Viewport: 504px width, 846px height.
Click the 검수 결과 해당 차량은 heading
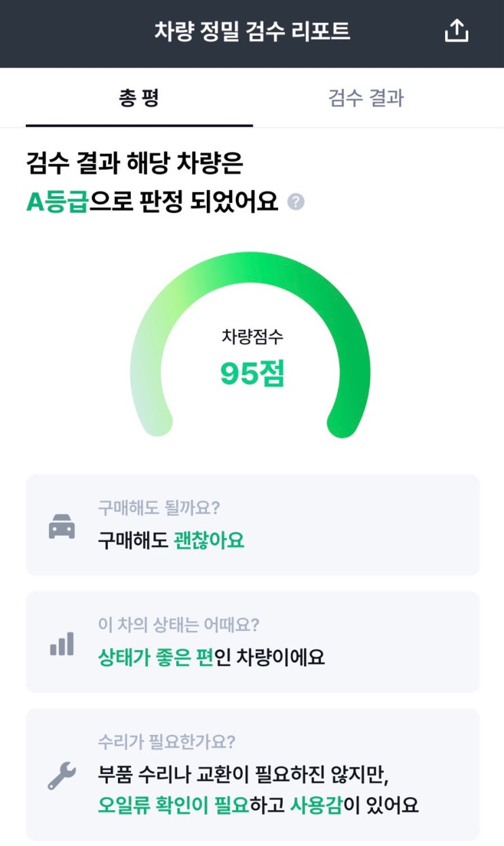(134, 164)
